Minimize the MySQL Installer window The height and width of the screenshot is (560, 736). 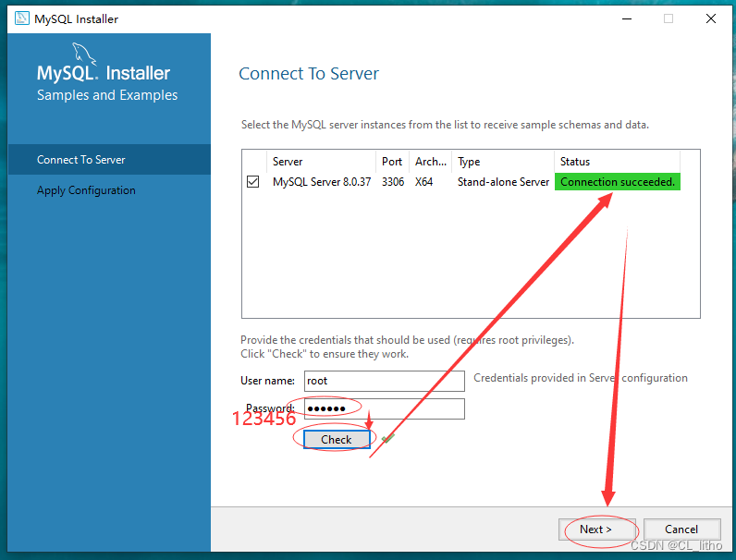tap(627, 18)
